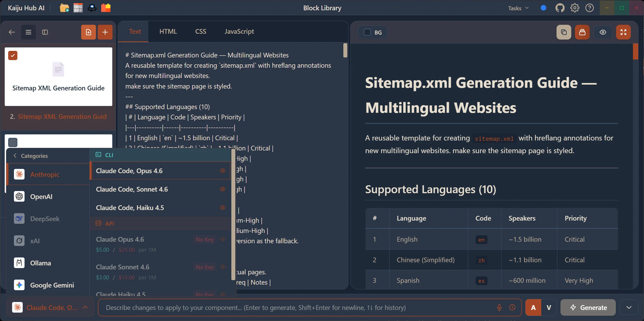This screenshot has width=644, height=321.
Task: Open the hamburger list menu
Action: tap(28, 32)
